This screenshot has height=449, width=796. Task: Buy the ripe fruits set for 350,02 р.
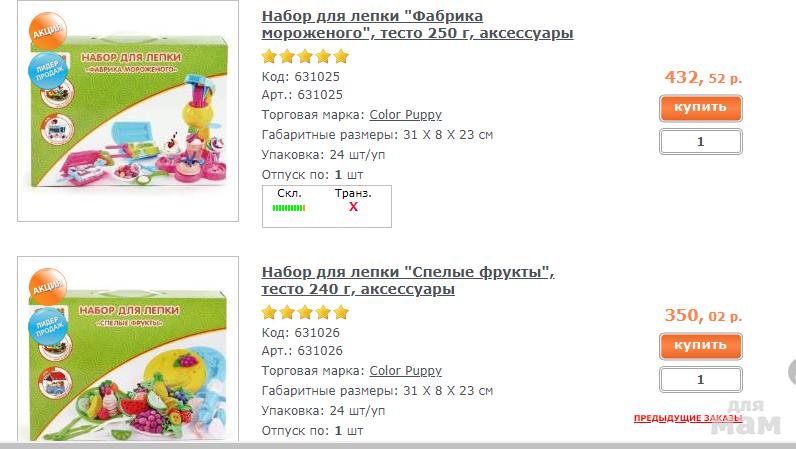point(701,346)
